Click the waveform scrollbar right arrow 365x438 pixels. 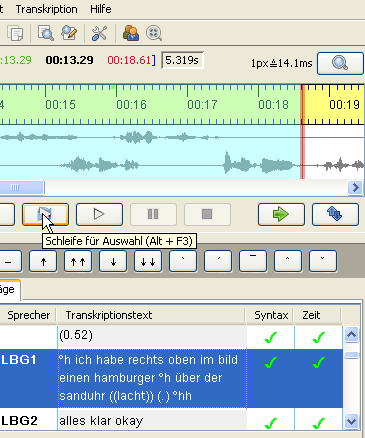click(355, 187)
